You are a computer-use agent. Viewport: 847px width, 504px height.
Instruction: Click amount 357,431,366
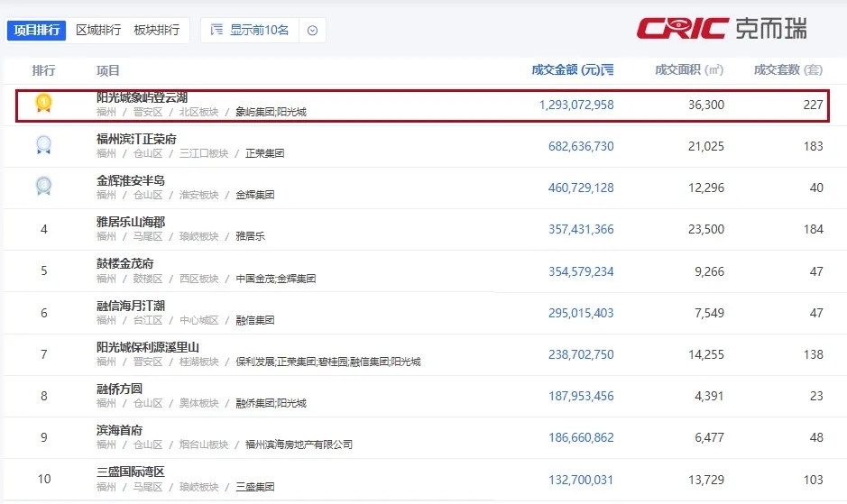[581, 230]
